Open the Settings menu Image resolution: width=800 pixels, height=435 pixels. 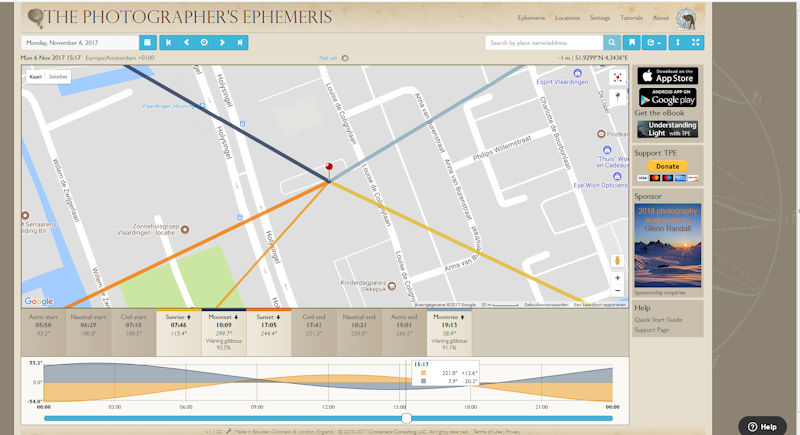coord(600,18)
